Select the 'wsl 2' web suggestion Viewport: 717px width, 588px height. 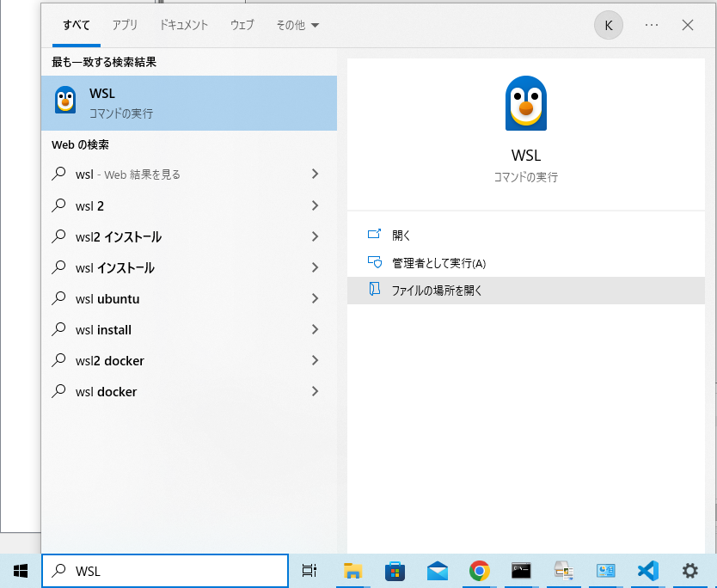[x=189, y=205]
